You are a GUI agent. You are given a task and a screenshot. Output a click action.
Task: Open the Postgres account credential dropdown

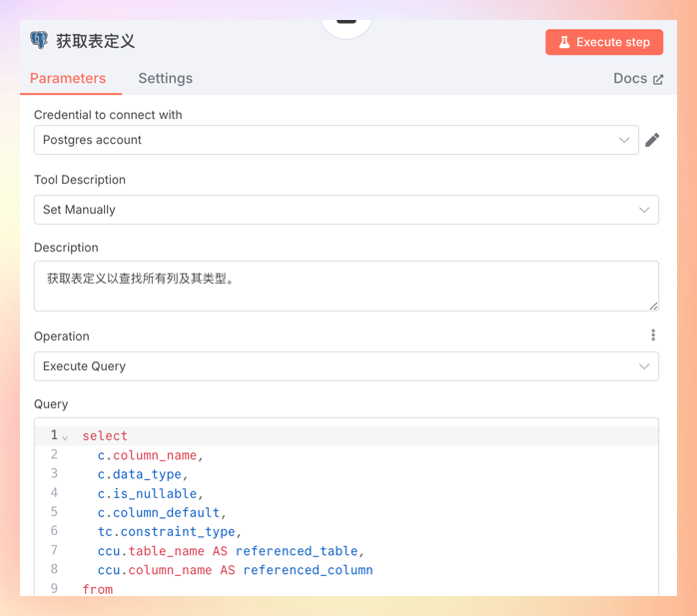pyautogui.click(x=337, y=140)
